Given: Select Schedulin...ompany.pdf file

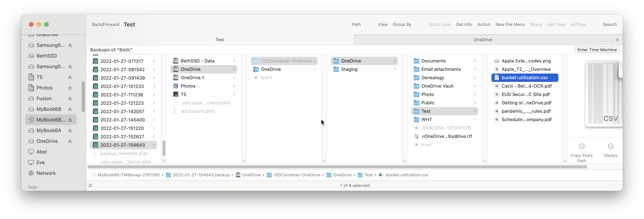Looking at the screenshot, I should pyautogui.click(x=525, y=119).
